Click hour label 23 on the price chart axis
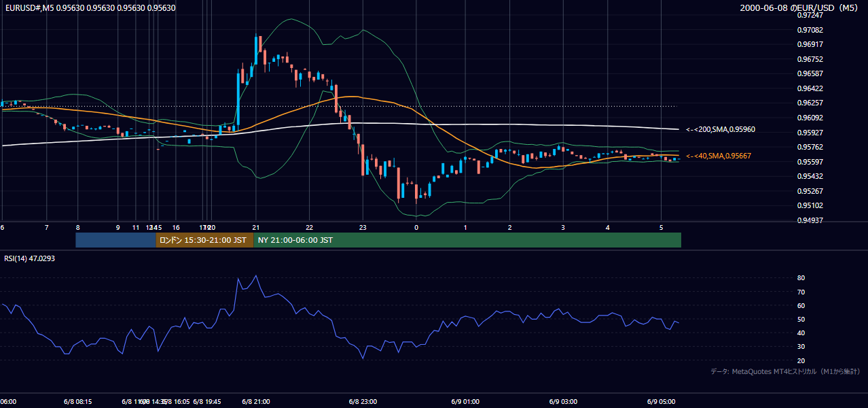 [x=363, y=227]
